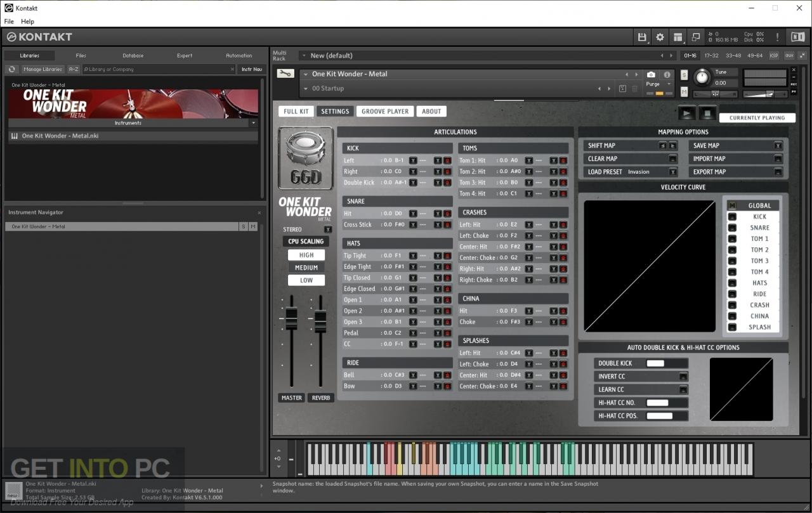Click the Import Map button square

778,159
